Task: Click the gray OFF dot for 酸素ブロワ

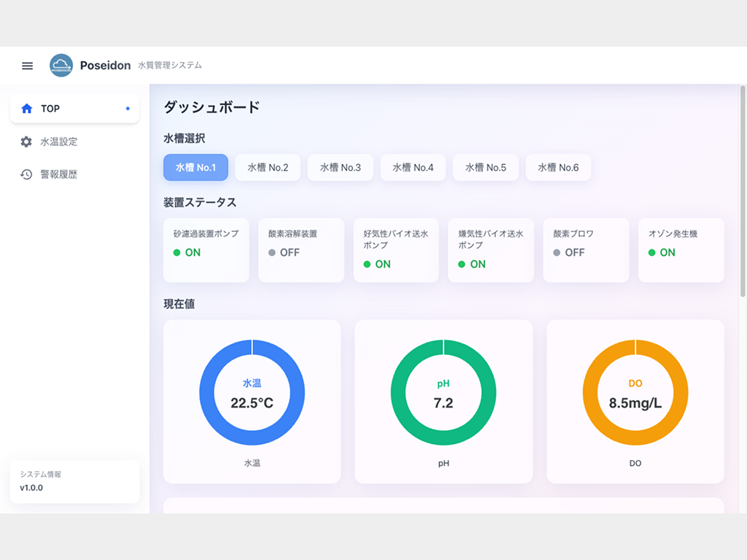Action: click(557, 253)
